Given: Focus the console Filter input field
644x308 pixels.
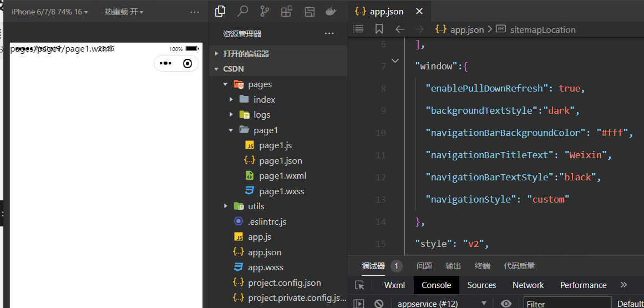Looking at the screenshot, I should (567, 304).
